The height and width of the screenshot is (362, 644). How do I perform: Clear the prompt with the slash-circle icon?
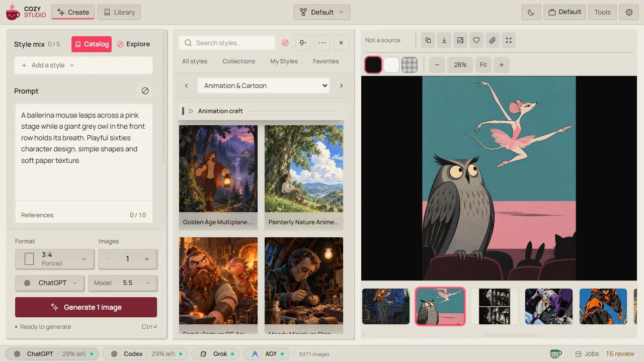coord(145,91)
